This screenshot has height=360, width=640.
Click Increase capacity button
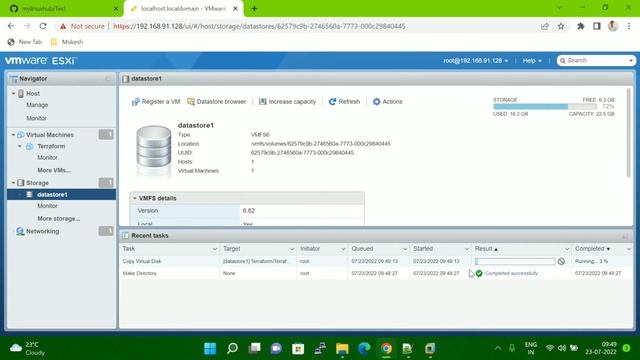point(287,102)
